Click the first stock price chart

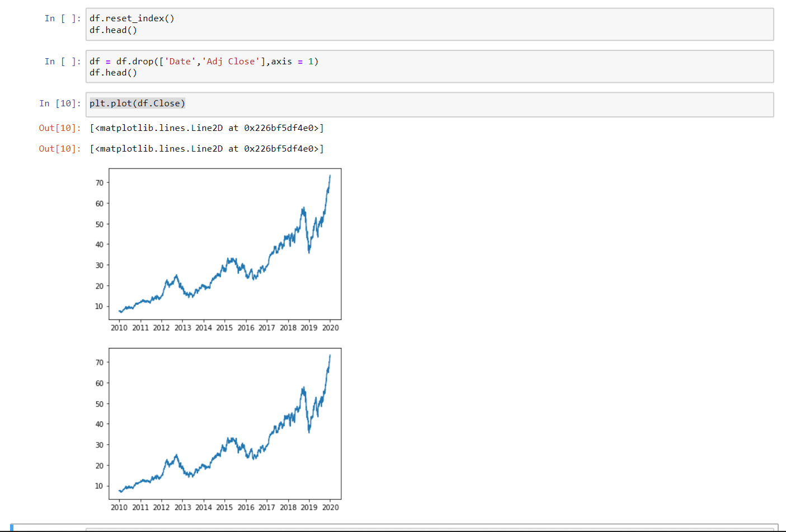[x=224, y=244]
